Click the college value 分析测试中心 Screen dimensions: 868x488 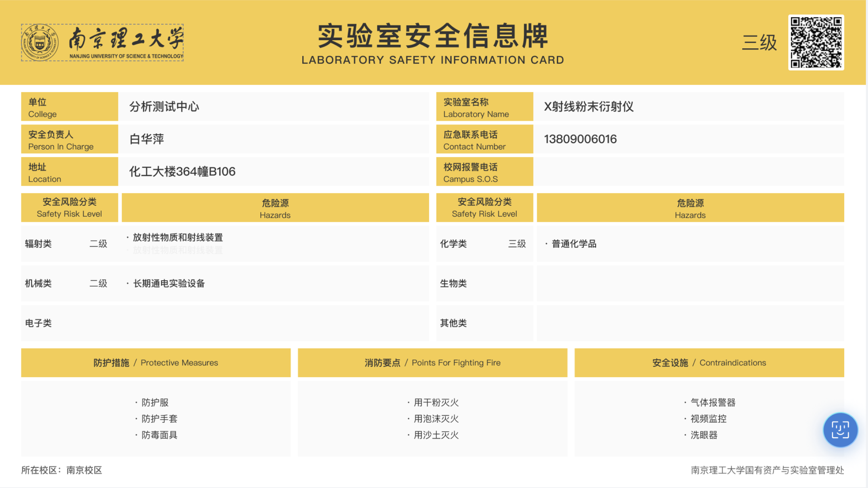coord(164,107)
